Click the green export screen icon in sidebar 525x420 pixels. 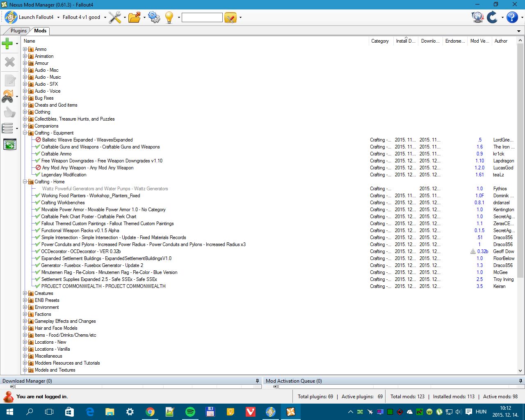(9, 144)
